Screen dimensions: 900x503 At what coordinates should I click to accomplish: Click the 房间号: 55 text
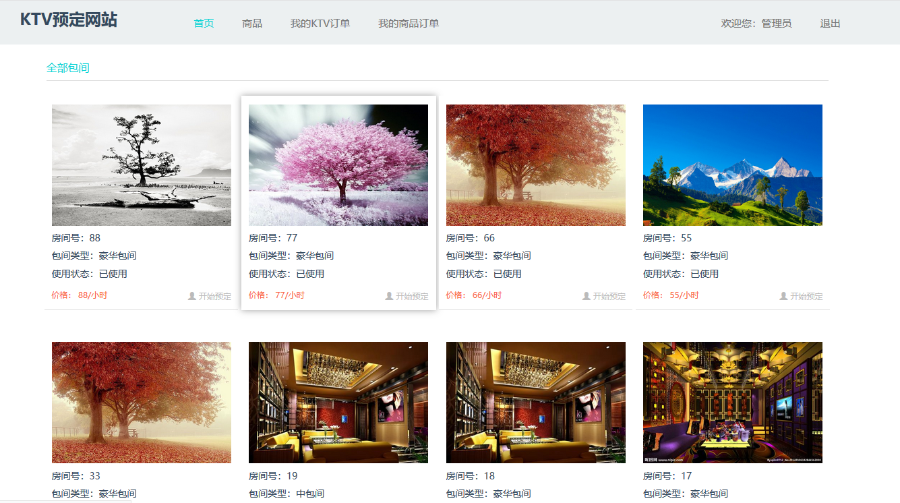tap(667, 238)
